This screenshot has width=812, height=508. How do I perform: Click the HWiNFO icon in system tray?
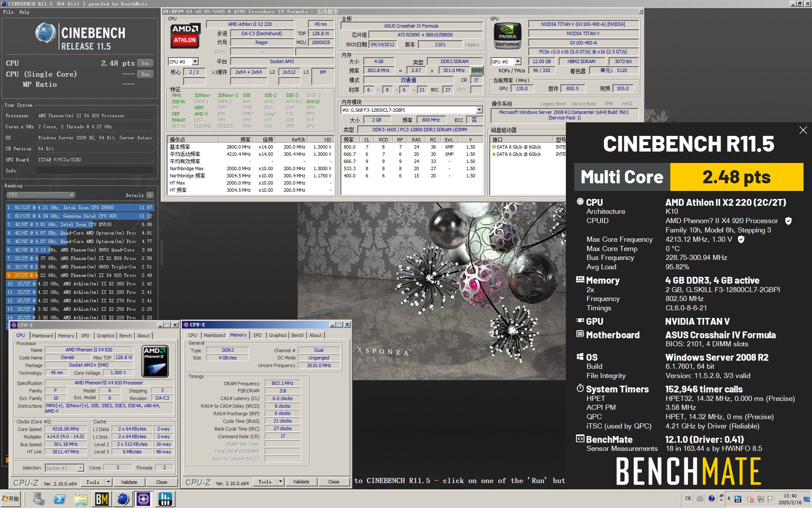coord(738,500)
